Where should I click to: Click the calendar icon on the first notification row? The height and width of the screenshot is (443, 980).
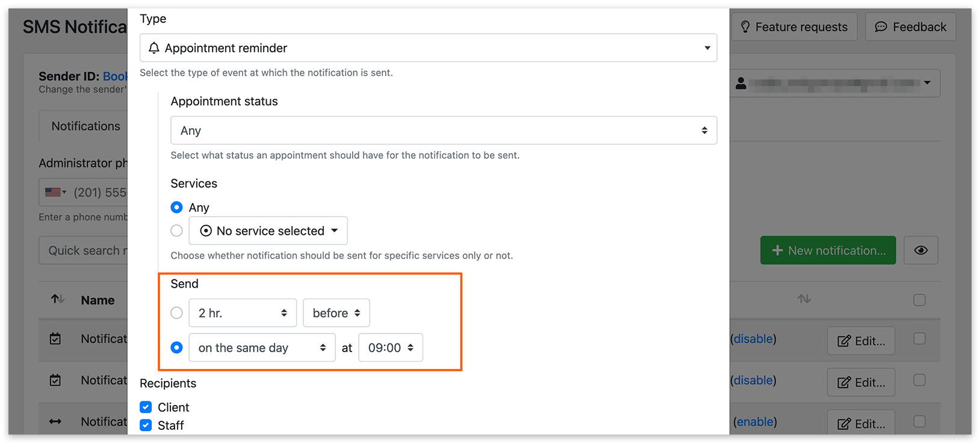(x=55, y=338)
